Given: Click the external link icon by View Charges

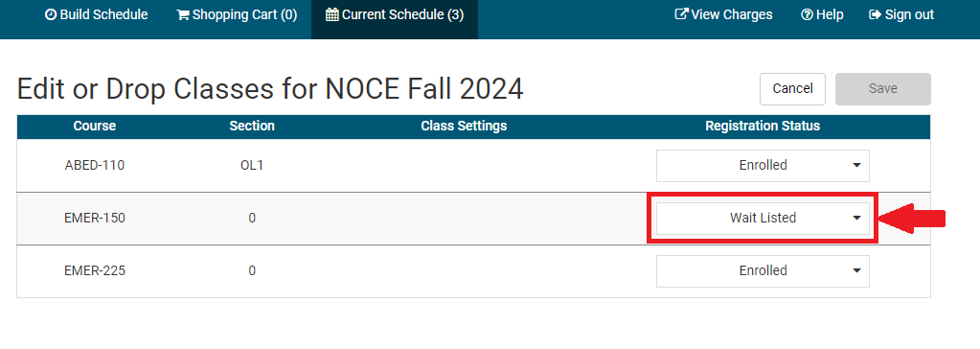Looking at the screenshot, I should (681, 14).
